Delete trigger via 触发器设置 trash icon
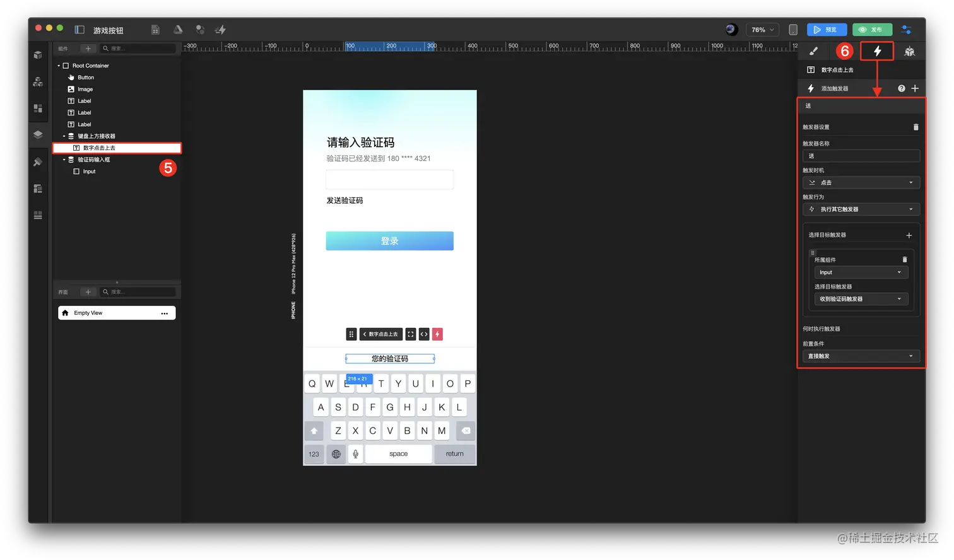The height and width of the screenshot is (560, 954). tap(916, 127)
